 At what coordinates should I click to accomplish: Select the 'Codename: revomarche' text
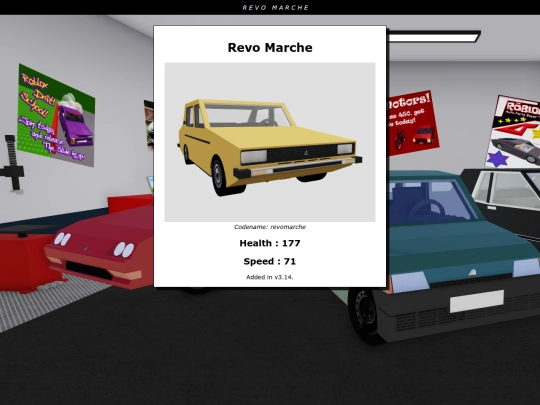pos(270,227)
